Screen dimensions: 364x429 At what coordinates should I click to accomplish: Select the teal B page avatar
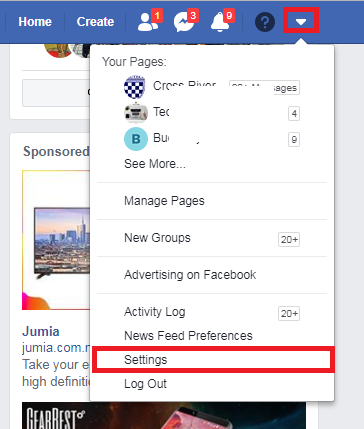[136, 139]
